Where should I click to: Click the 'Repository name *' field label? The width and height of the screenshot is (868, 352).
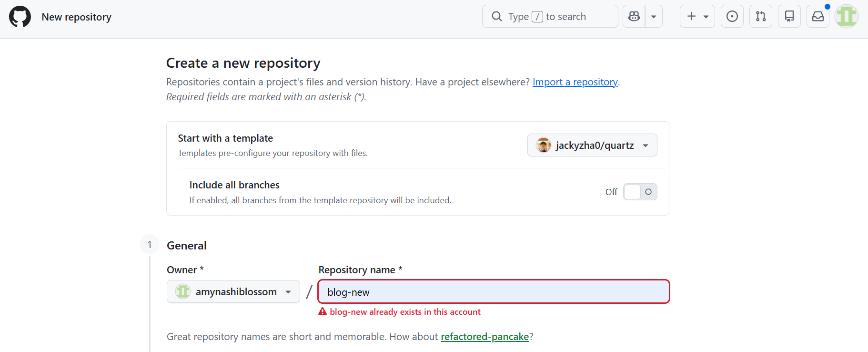[361, 270]
